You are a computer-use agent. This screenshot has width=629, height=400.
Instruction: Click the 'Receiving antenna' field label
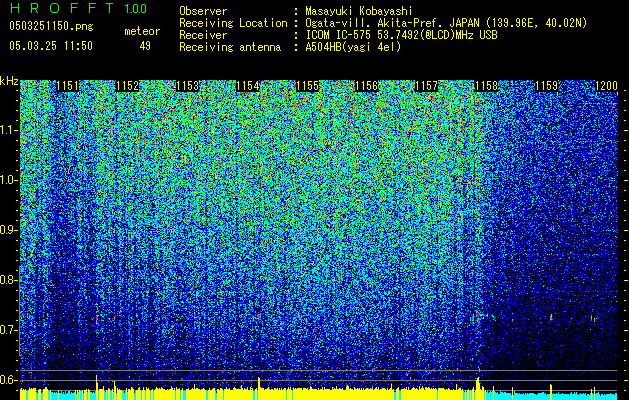coord(230,47)
